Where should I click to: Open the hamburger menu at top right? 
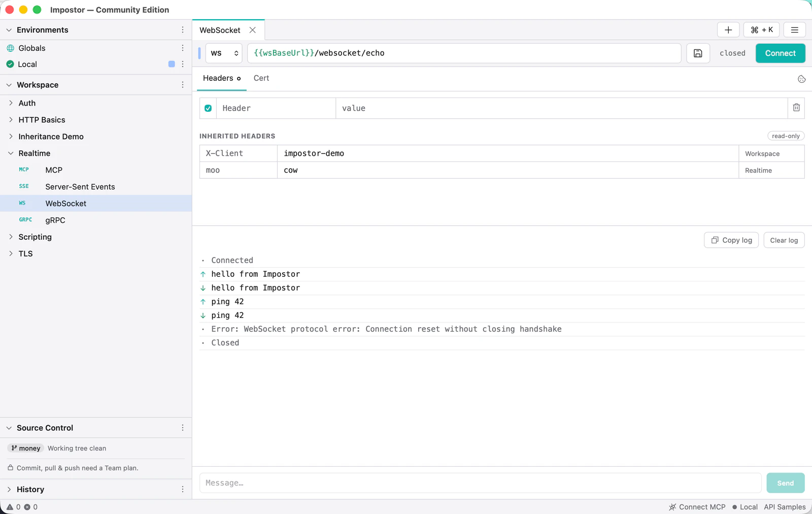click(795, 30)
